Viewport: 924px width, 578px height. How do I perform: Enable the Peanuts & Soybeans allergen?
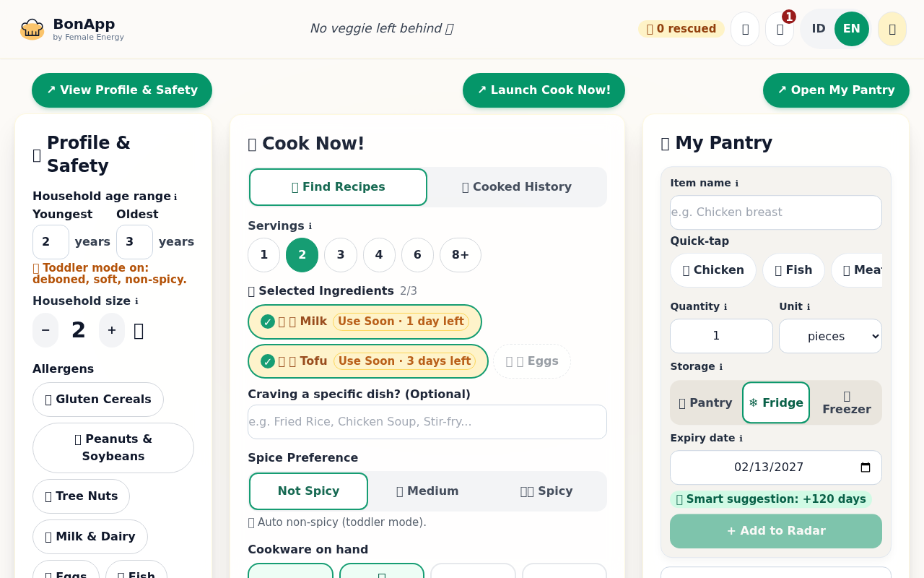[113, 448]
